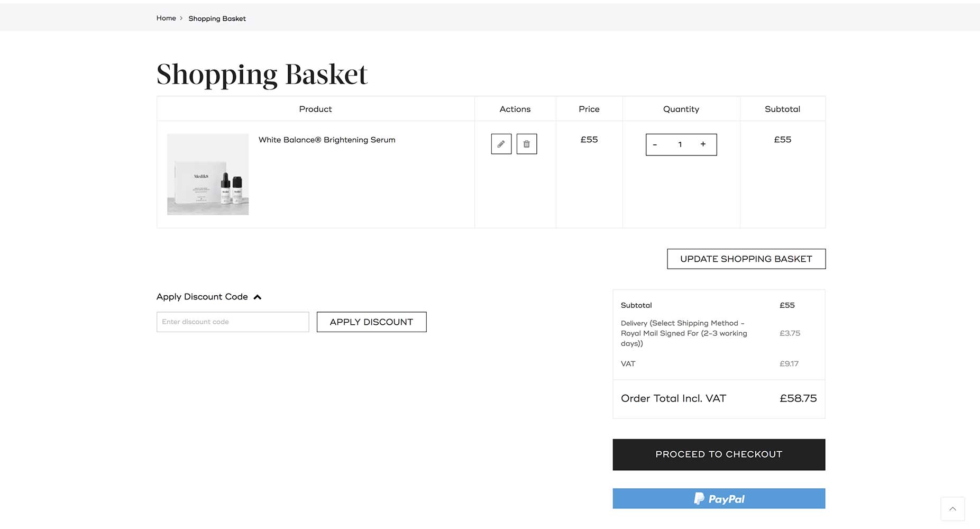
Task: Focus the Enter discount code field
Action: coord(233,322)
